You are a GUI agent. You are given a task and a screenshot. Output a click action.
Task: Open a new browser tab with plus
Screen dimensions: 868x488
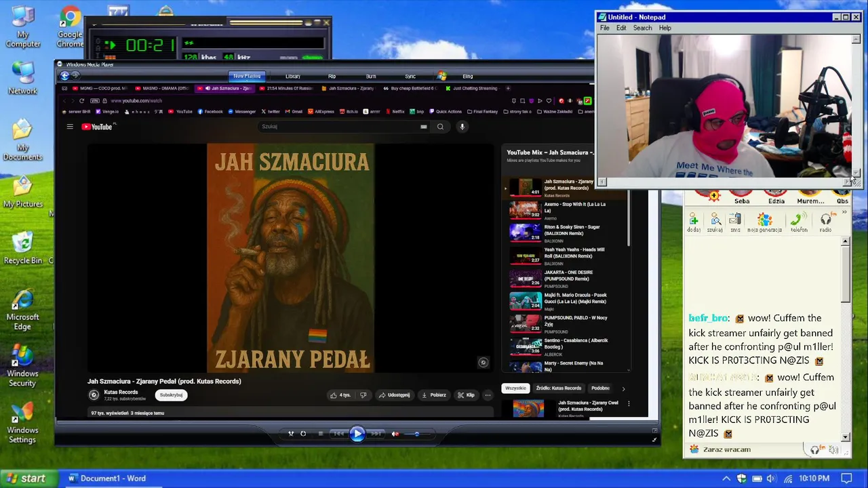coord(508,88)
